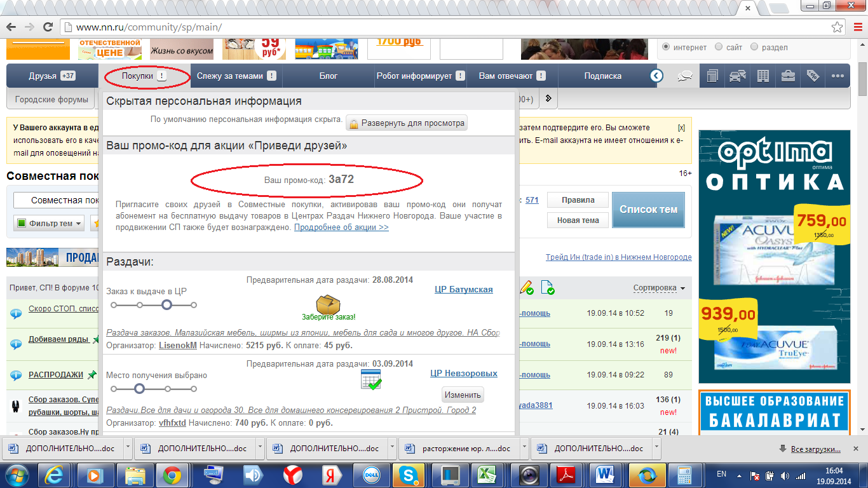Viewport: 868px width, 488px height.
Task: Bookmark this page with the star icon
Action: click(x=837, y=27)
